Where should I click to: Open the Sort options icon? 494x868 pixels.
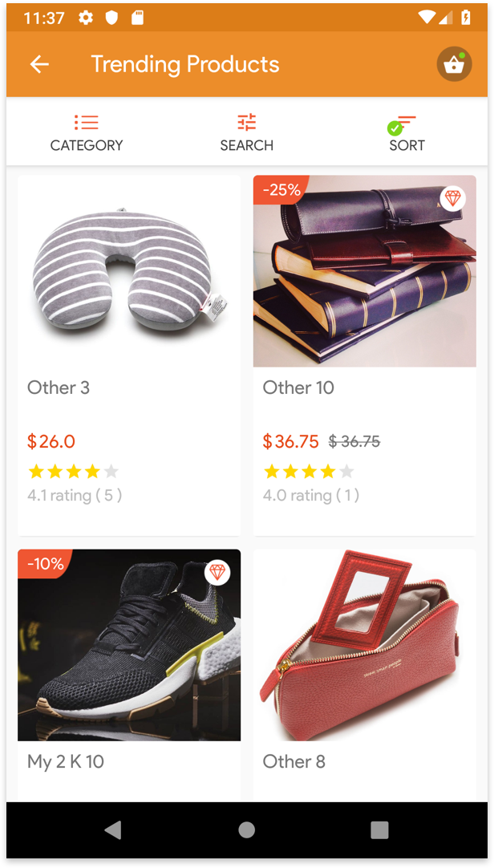[406, 123]
